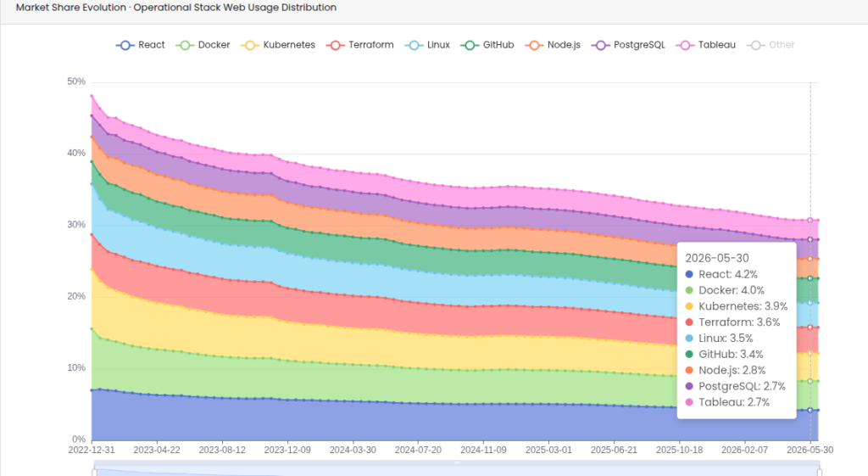Click the 30% y-axis label
Viewport: 868px width, 476px height.
tap(76, 224)
